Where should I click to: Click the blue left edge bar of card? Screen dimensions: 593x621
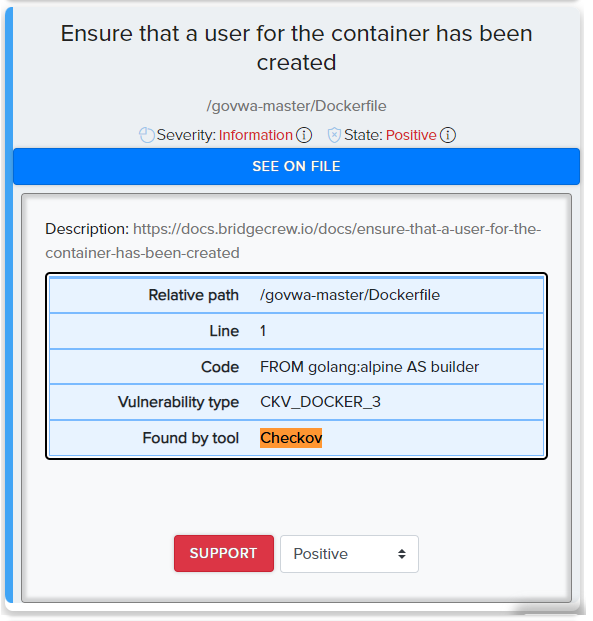click(9, 305)
